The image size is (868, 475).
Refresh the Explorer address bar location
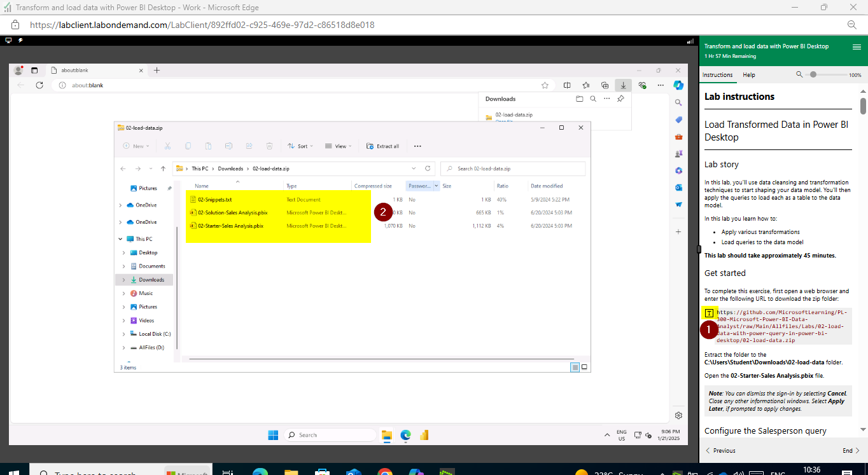pyautogui.click(x=428, y=169)
